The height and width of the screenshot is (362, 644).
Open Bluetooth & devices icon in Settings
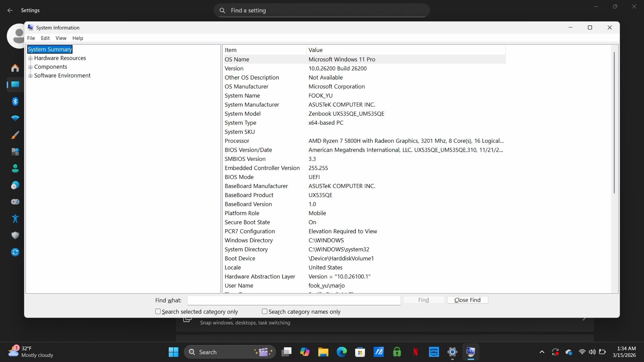tap(15, 101)
